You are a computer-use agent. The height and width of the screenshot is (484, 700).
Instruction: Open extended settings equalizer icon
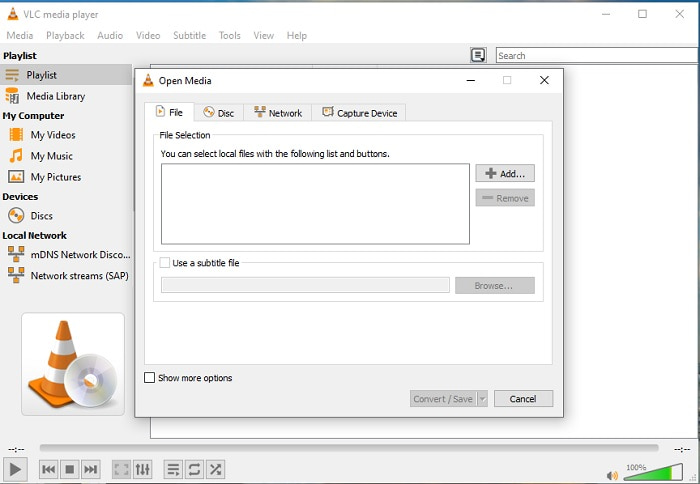click(142, 469)
